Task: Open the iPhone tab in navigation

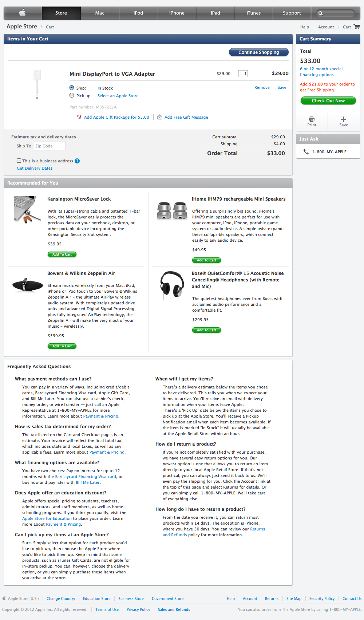Action: tap(177, 13)
